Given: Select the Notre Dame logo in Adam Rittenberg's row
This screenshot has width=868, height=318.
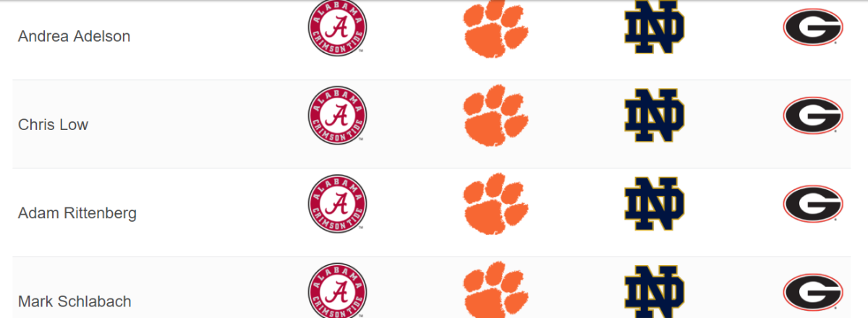Looking at the screenshot, I should (x=654, y=204).
